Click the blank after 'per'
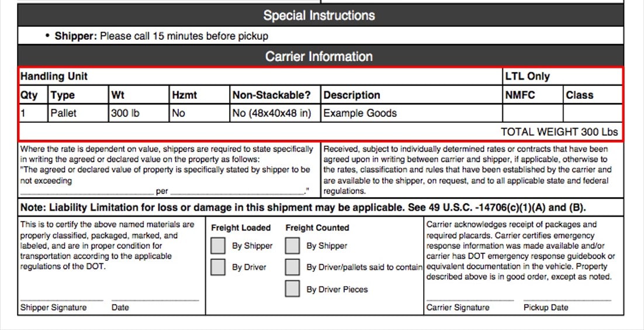644x330 pixels. pos(237,192)
